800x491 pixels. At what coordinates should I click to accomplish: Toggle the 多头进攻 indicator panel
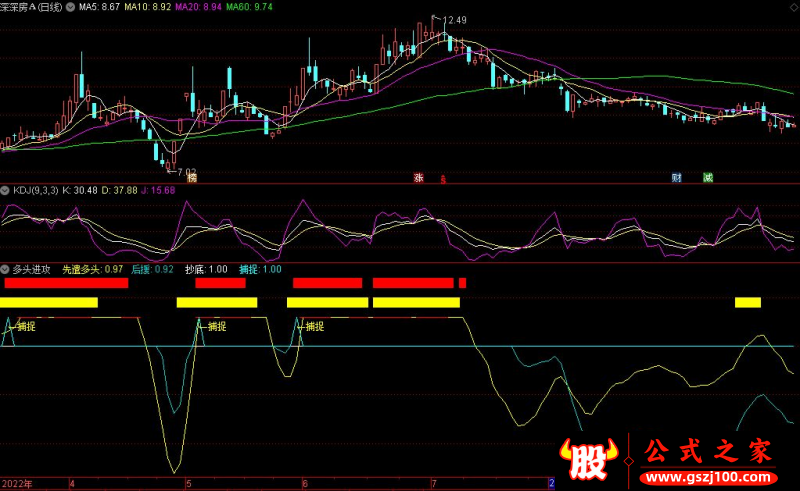(x=5, y=270)
